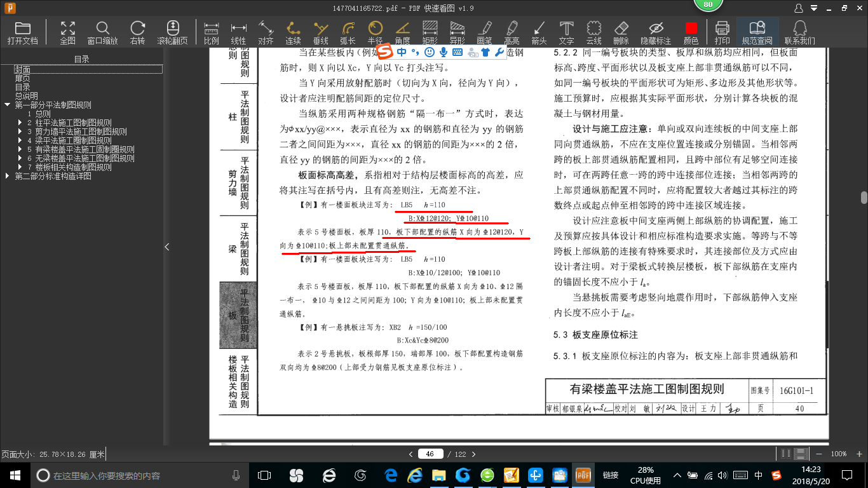The height and width of the screenshot is (488, 868).
Task: Select the 角度 angle tool
Action: 403,32
